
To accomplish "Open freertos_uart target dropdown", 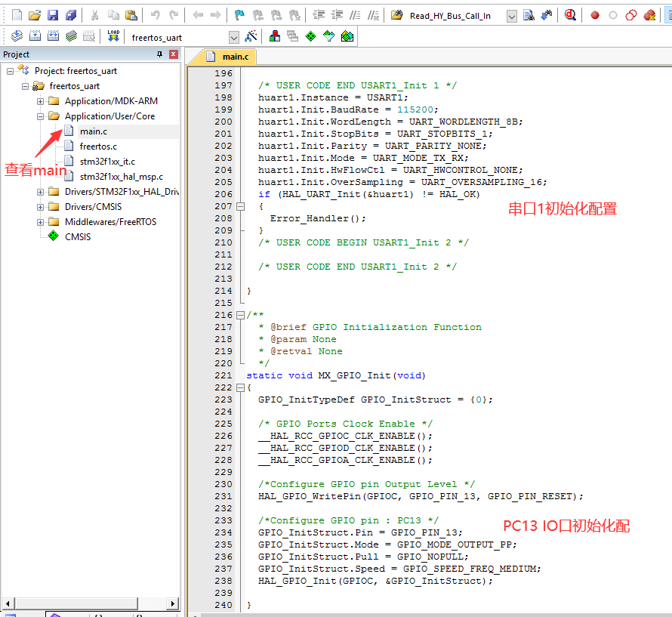I will [x=233, y=37].
